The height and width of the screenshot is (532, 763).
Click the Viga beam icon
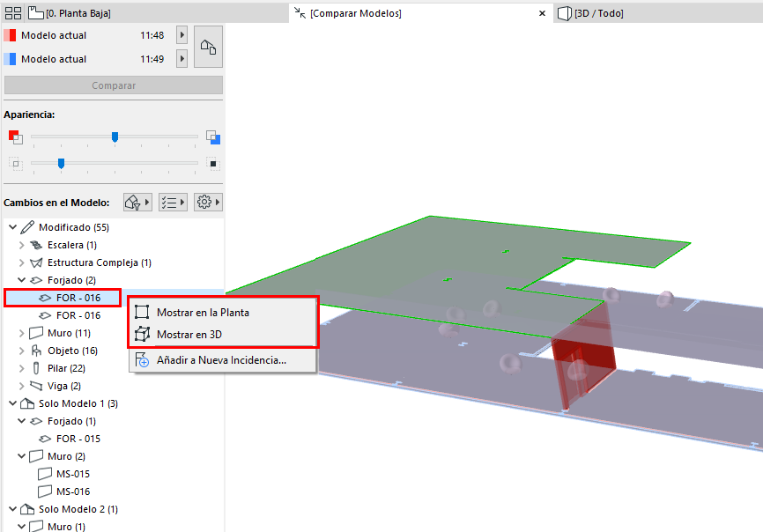click(36, 386)
